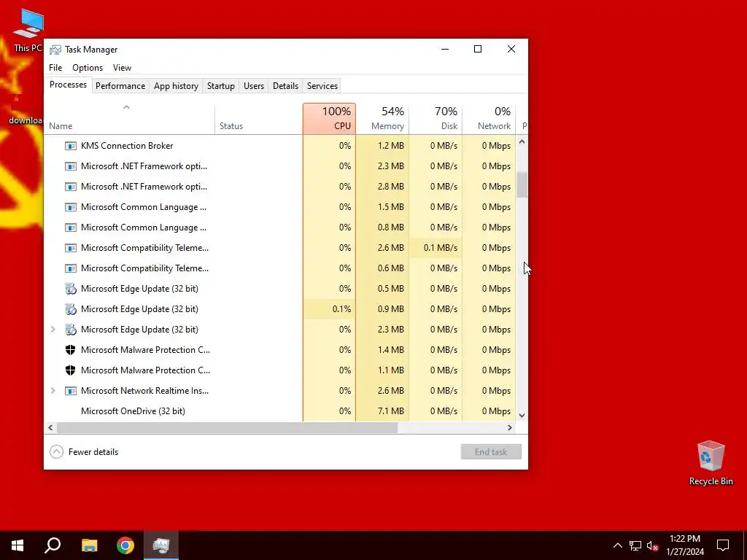Open the Options menu
Screen dimensions: 747x560
tap(88, 68)
